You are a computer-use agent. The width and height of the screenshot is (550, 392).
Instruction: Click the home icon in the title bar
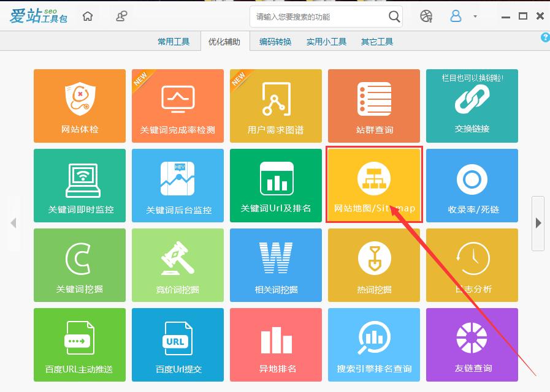tap(87, 16)
